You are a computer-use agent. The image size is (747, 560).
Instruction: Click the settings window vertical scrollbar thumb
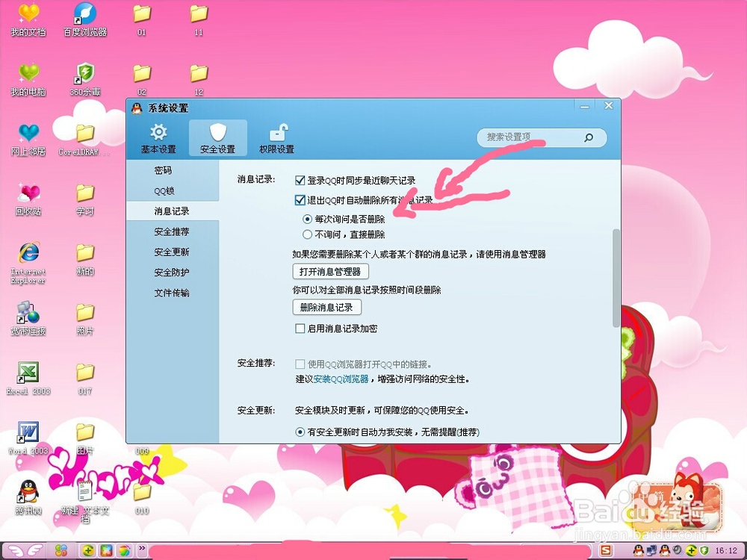(x=616, y=278)
